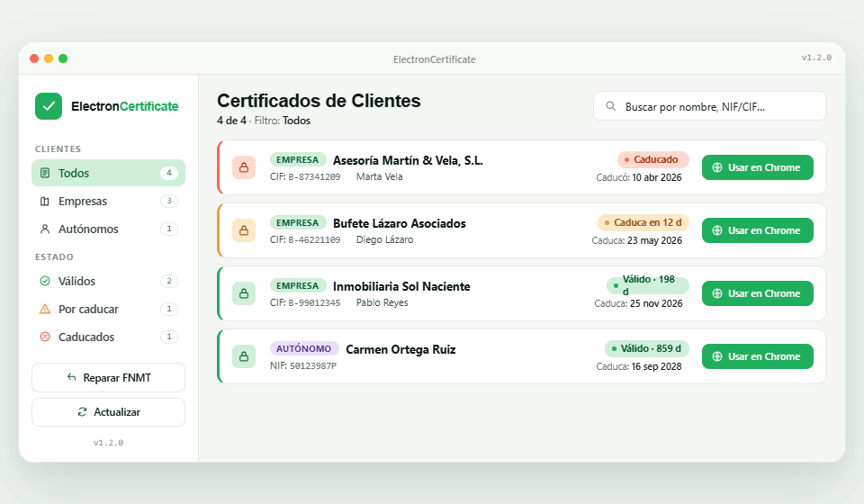Show only Autónomos clients
The image size is (864, 504).
[109, 229]
